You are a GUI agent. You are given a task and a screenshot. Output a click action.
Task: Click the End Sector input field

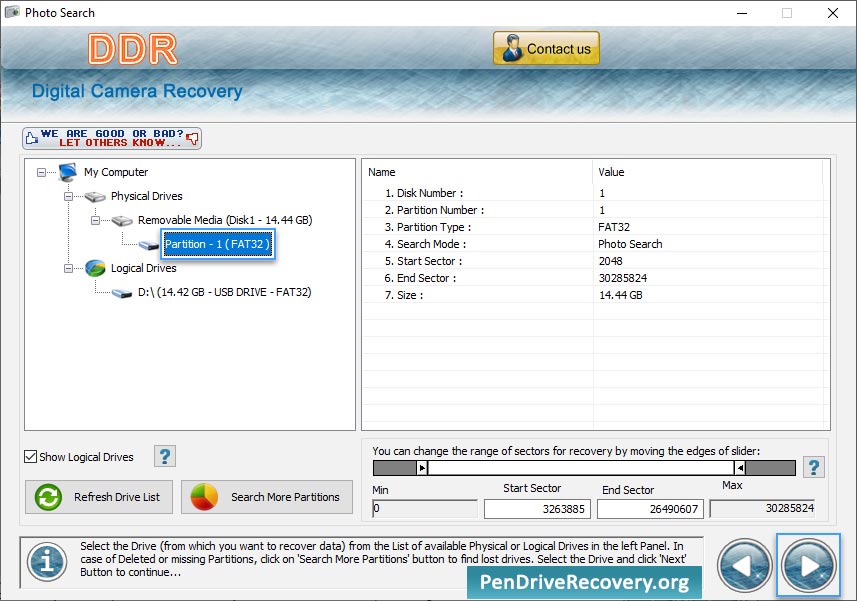(650, 509)
